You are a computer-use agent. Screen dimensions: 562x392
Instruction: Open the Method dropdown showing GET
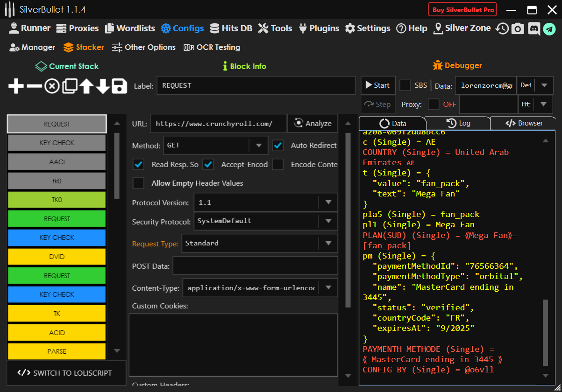pyautogui.click(x=258, y=145)
